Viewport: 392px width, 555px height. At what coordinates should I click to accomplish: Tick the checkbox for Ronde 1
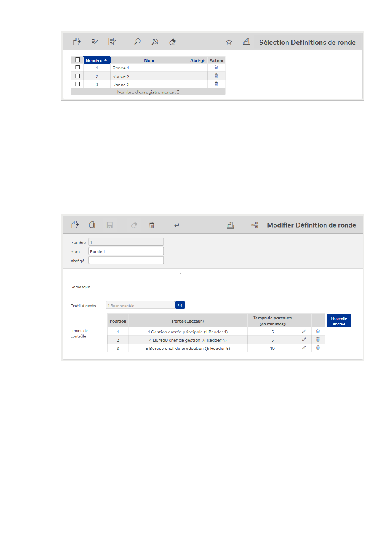77,68
